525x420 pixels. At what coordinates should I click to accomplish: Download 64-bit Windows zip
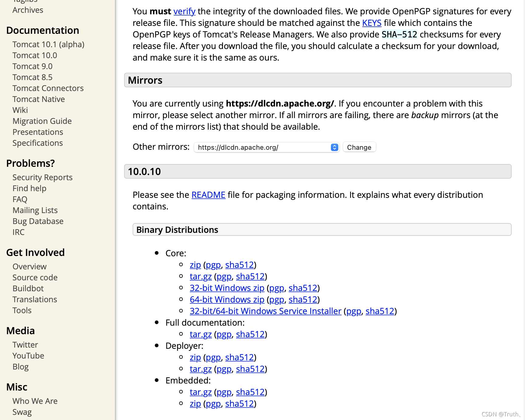(227, 299)
